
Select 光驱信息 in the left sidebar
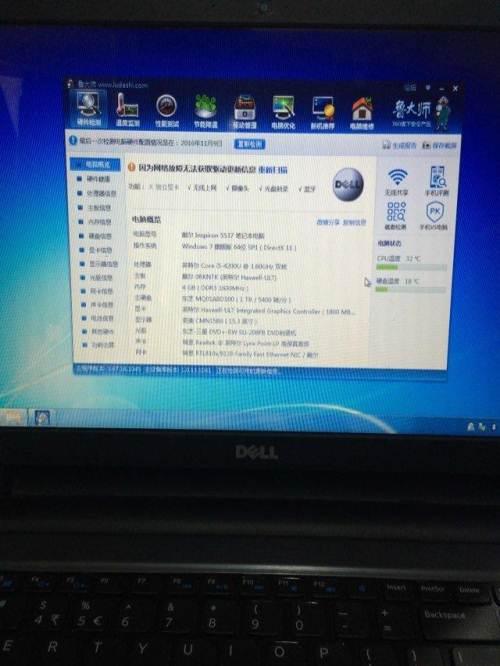point(97,277)
